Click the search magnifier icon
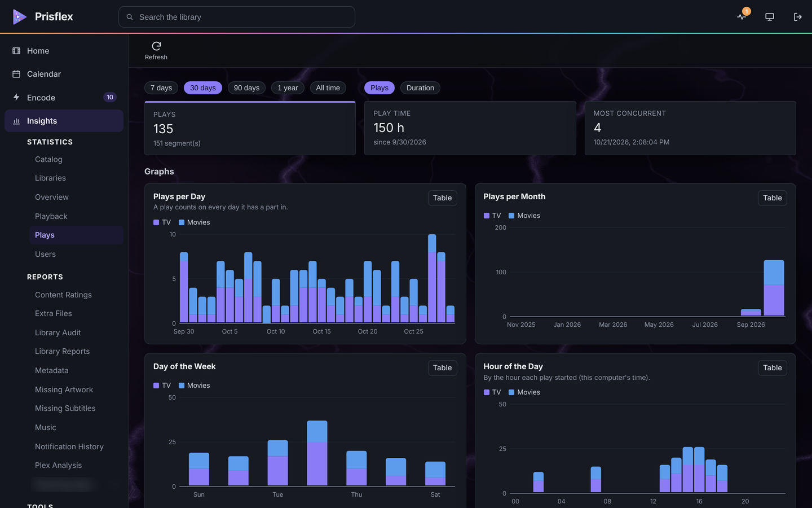Image resolution: width=812 pixels, height=508 pixels. tap(130, 17)
